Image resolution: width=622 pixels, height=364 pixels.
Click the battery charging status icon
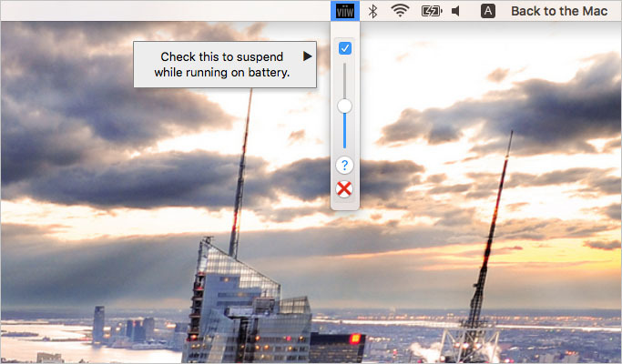(431, 11)
